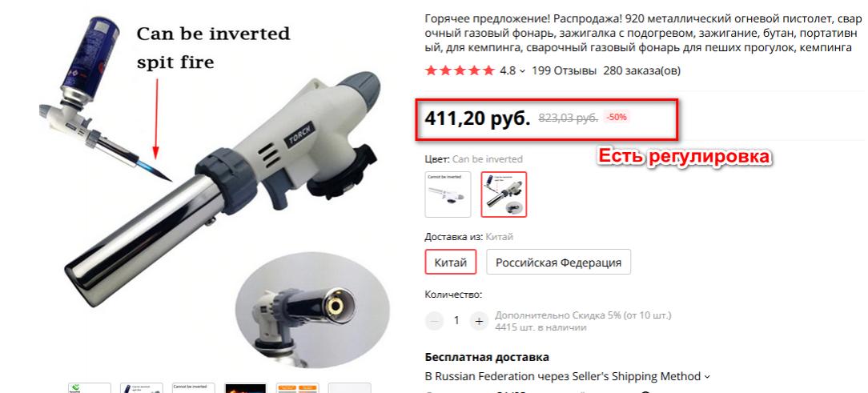Image resolution: width=868 pixels, height=393 pixels.
Task: Open the orange-labels gallery thumbnail
Action: [x=298, y=387]
